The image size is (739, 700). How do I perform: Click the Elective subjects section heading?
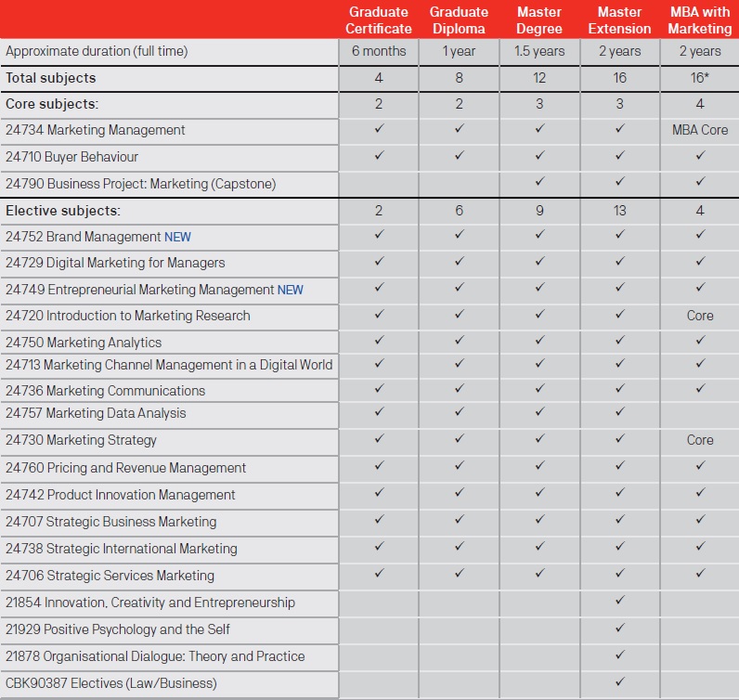(63, 211)
